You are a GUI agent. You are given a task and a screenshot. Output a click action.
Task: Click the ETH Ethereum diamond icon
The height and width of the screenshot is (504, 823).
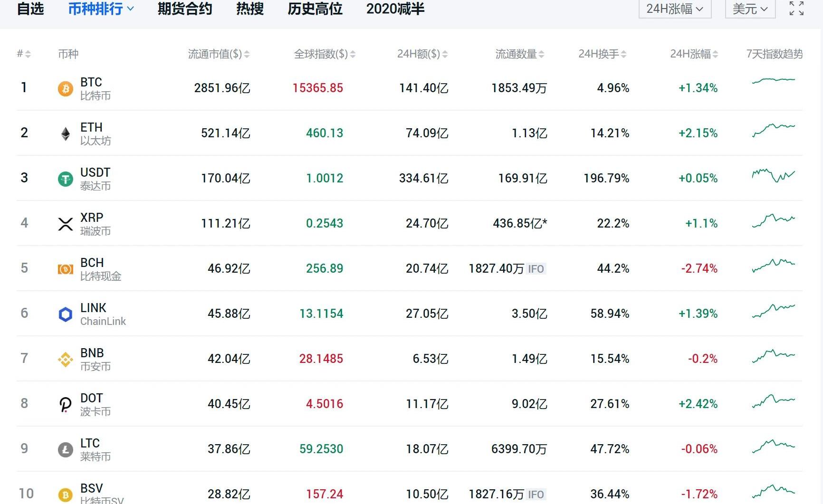point(66,133)
